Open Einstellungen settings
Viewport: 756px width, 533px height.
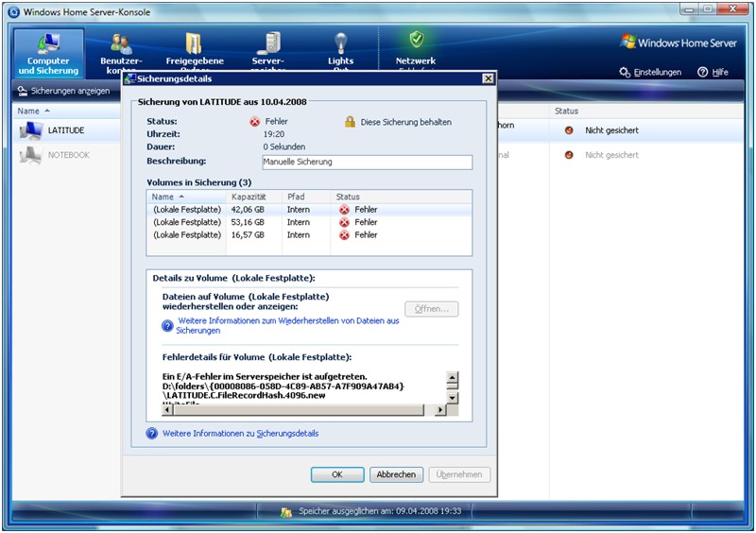tap(650, 73)
